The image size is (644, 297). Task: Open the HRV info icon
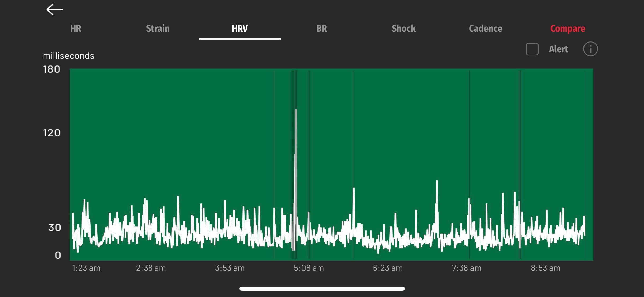click(590, 49)
